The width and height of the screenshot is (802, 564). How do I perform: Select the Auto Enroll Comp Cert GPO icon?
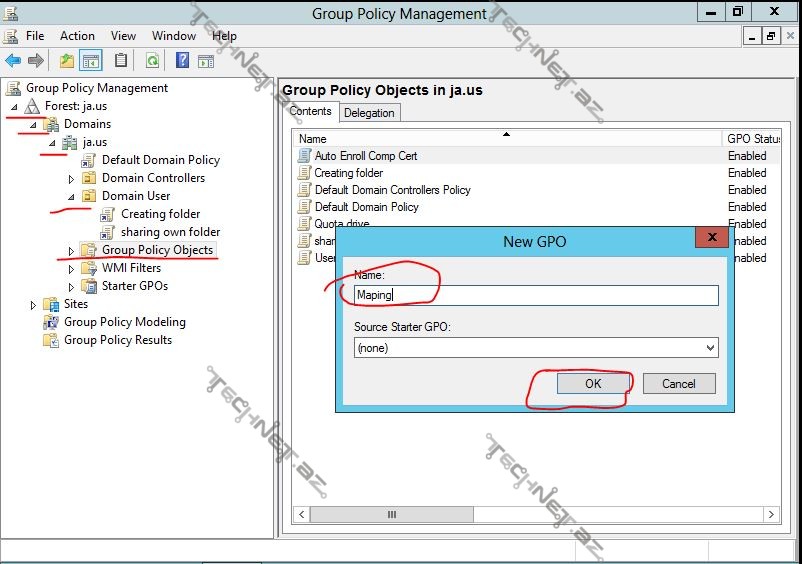(305, 156)
